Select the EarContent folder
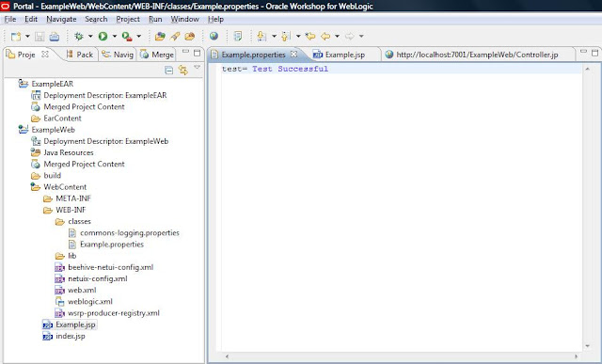602x364 pixels. click(x=63, y=119)
